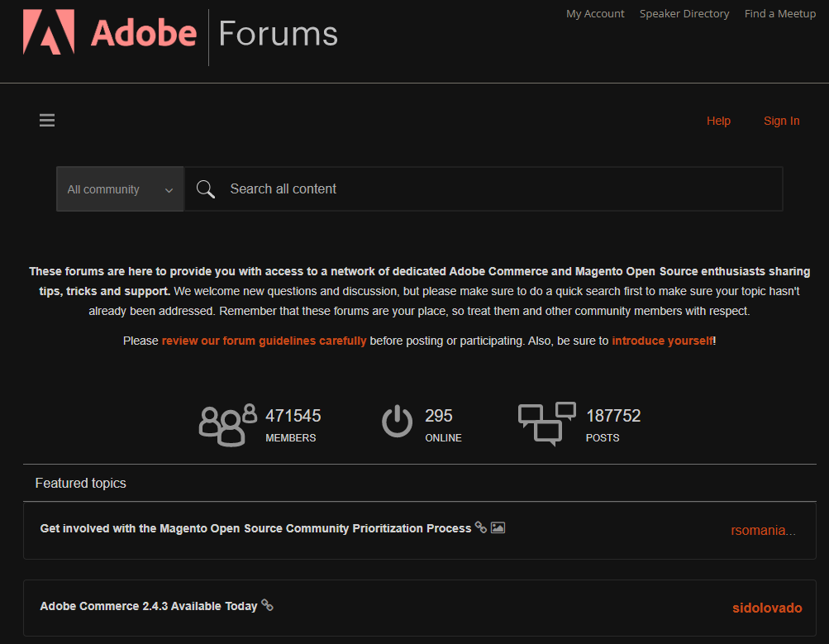The image size is (829, 644).
Task: Click the 187752 posts count
Action: point(613,416)
